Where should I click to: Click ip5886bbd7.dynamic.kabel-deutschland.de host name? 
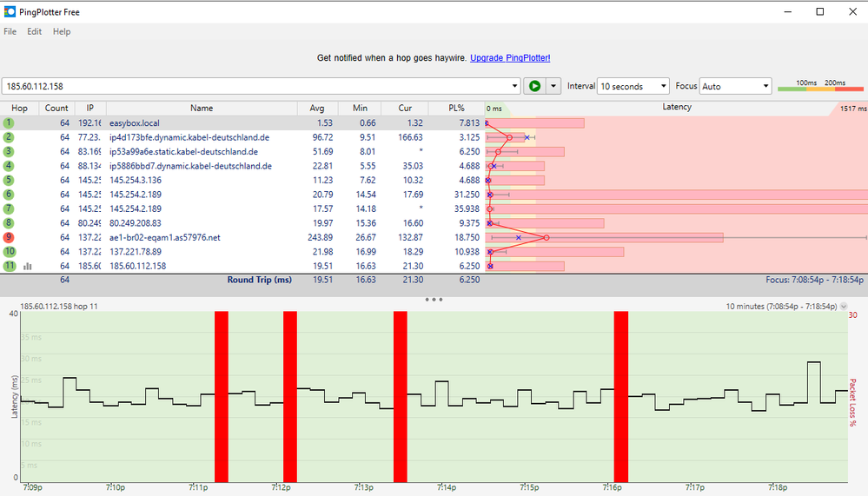point(190,166)
